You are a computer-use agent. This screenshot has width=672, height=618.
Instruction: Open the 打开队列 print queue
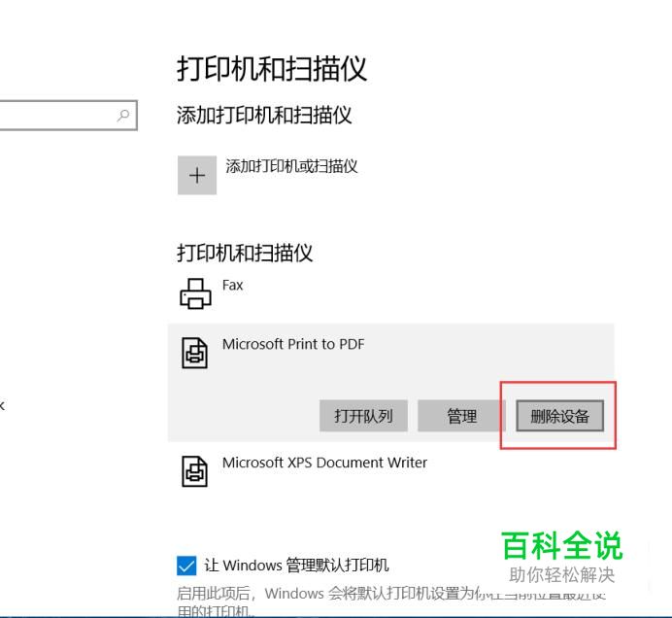(363, 416)
